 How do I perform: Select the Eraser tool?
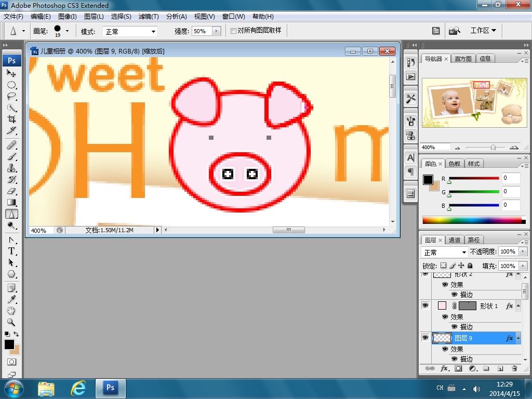click(x=11, y=191)
